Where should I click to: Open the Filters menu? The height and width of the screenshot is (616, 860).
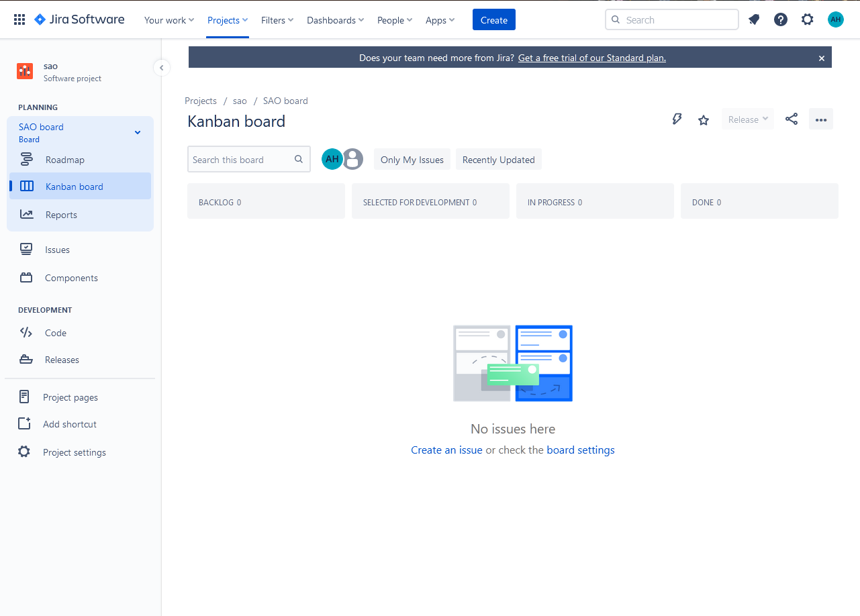(x=277, y=20)
